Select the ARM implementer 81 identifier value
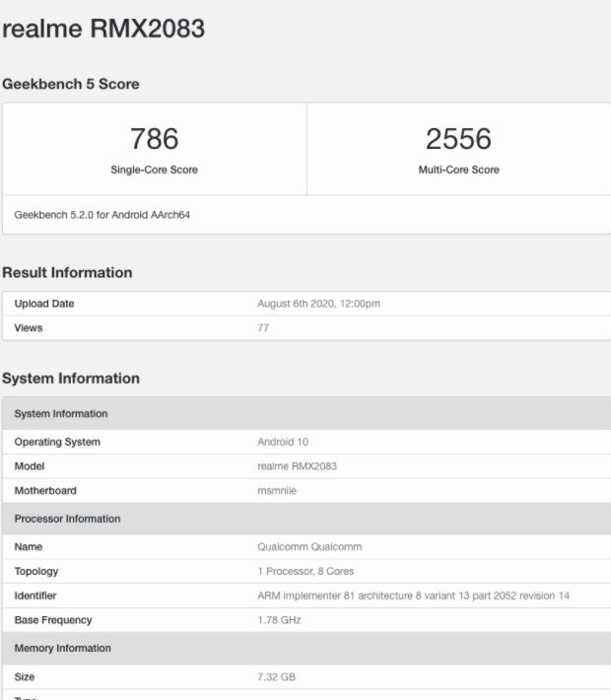This screenshot has height=700, width=611. point(413,595)
